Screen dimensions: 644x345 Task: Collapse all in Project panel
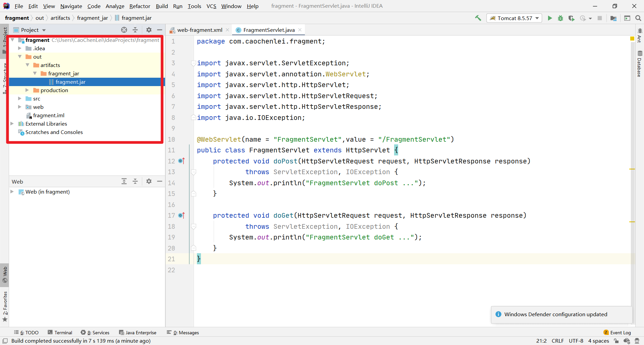tap(135, 30)
